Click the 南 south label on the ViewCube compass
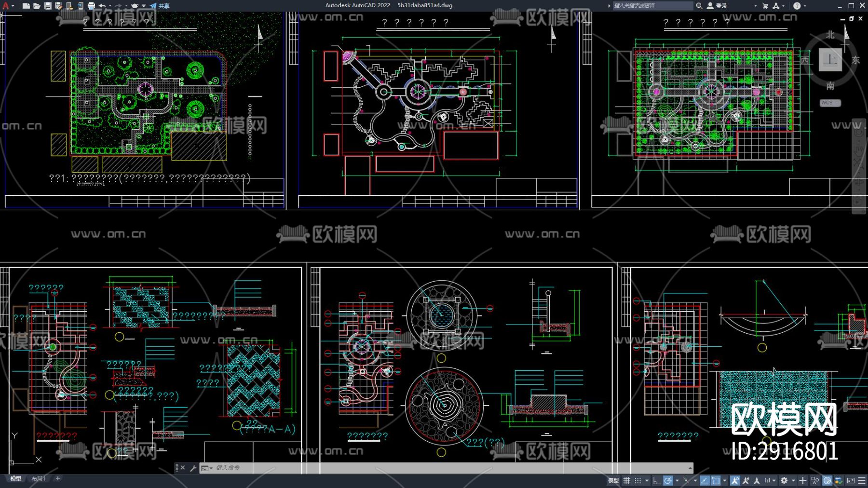This screenshot has height=488, width=868. (830, 86)
